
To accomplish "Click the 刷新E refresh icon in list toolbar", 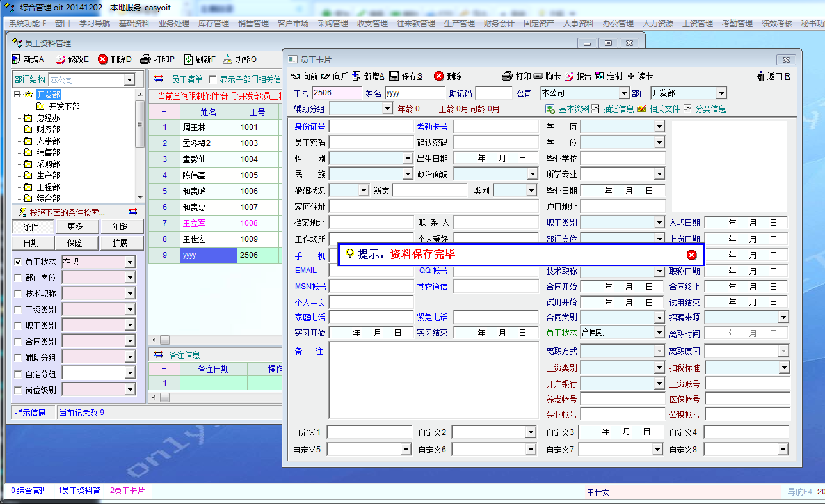I will 188,59.
